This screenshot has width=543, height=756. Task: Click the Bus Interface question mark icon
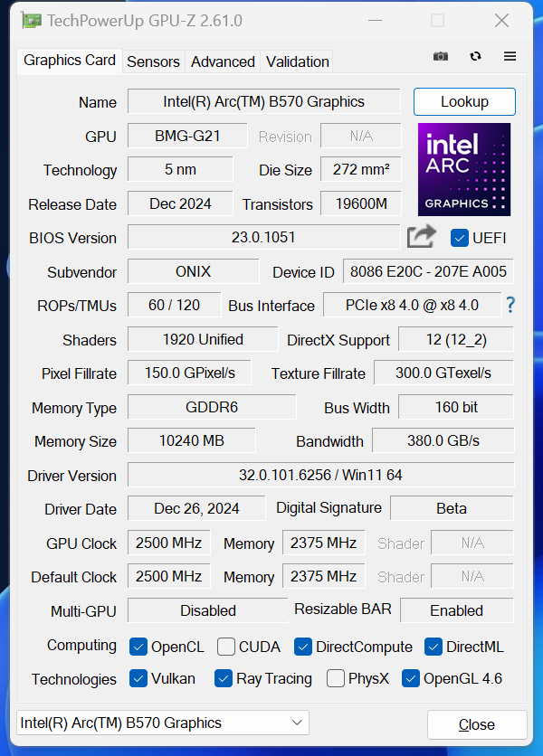510,305
